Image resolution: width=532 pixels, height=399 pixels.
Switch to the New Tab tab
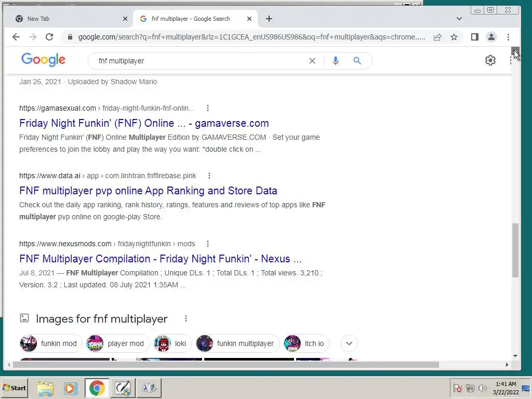pos(68,19)
